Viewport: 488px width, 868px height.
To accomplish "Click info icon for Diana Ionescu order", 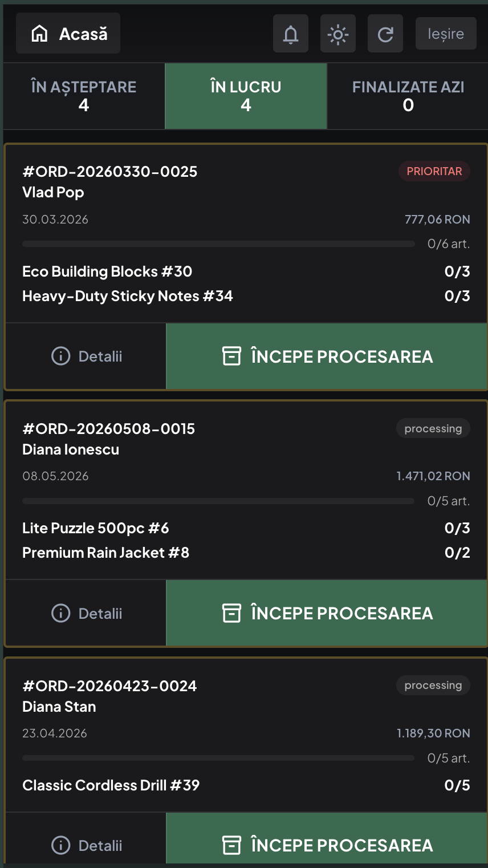I will pos(60,613).
